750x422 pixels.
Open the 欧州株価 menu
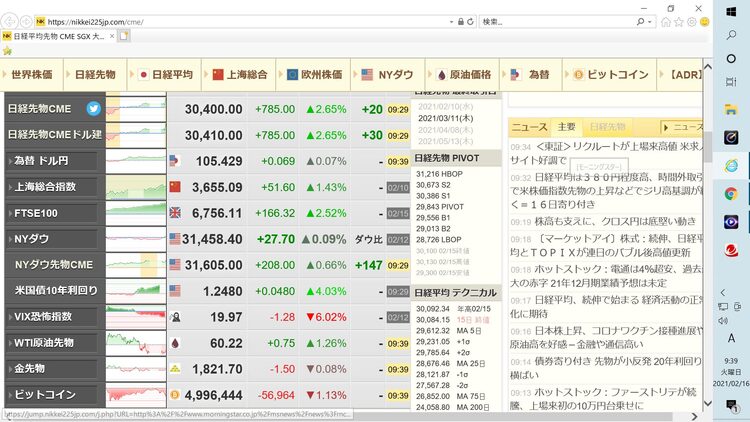(314, 75)
